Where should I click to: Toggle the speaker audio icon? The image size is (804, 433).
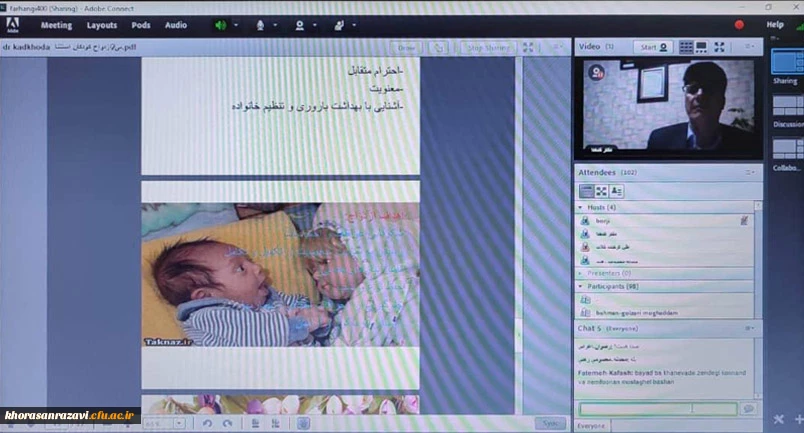[x=221, y=25]
